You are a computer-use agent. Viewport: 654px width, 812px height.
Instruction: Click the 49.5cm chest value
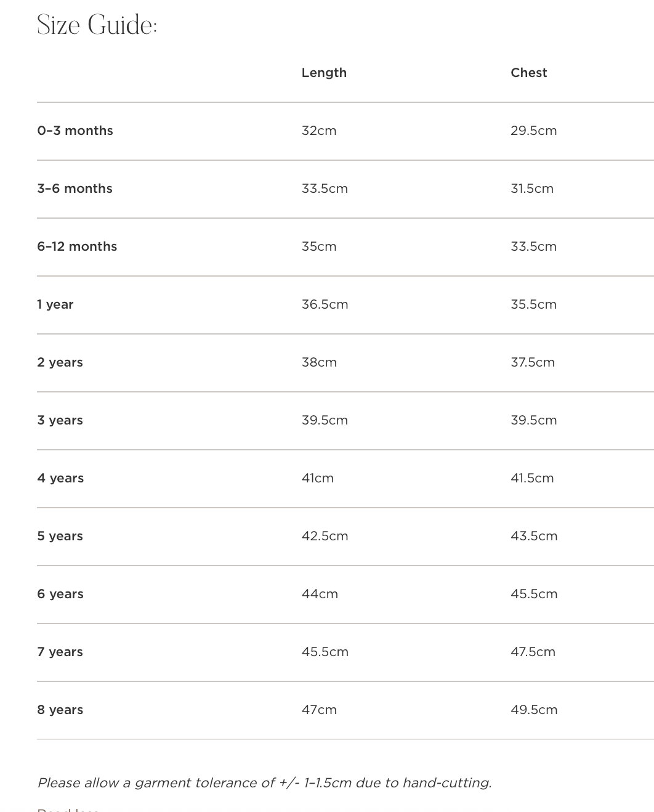pos(534,710)
